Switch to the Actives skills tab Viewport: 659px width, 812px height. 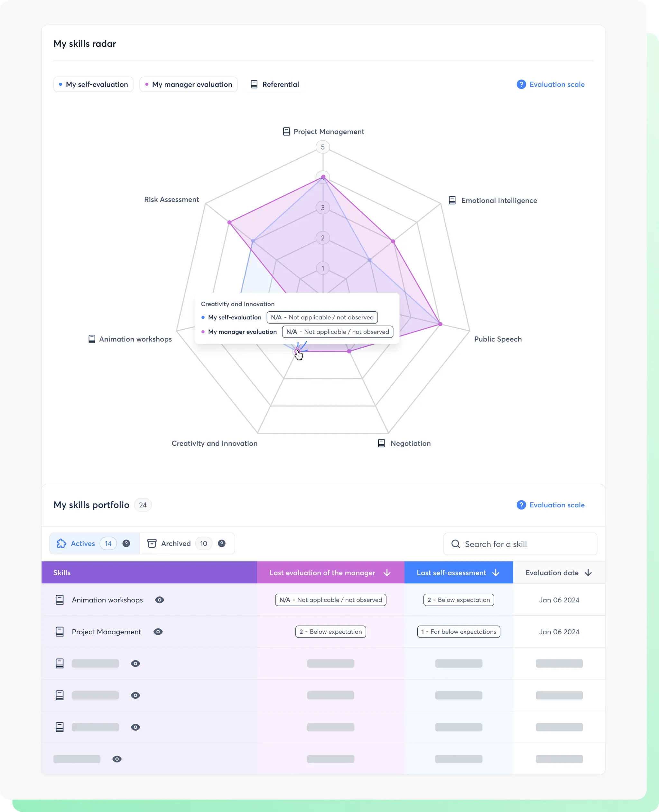tap(82, 543)
